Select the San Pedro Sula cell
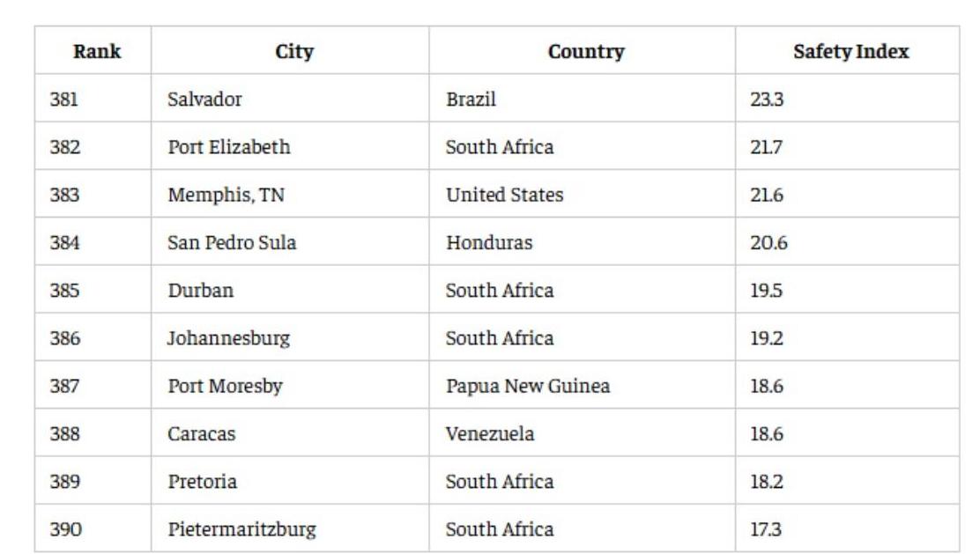The width and height of the screenshot is (980, 554). 232,242
